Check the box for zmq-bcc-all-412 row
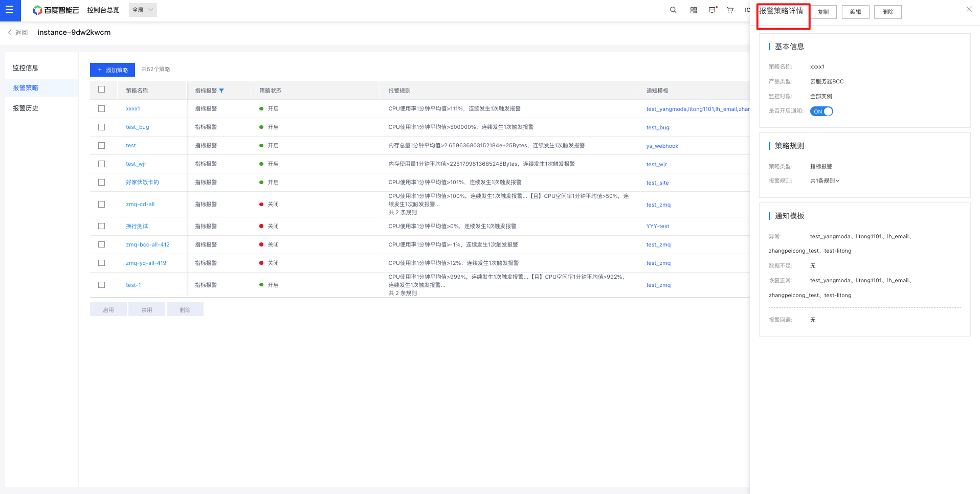 tap(101, 244)
